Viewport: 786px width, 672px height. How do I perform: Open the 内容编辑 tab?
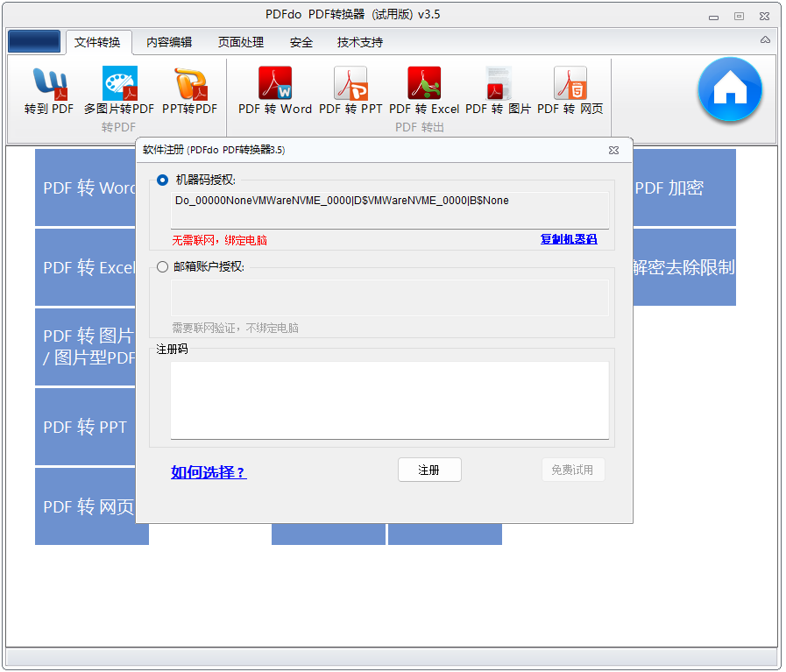[169, 43]
